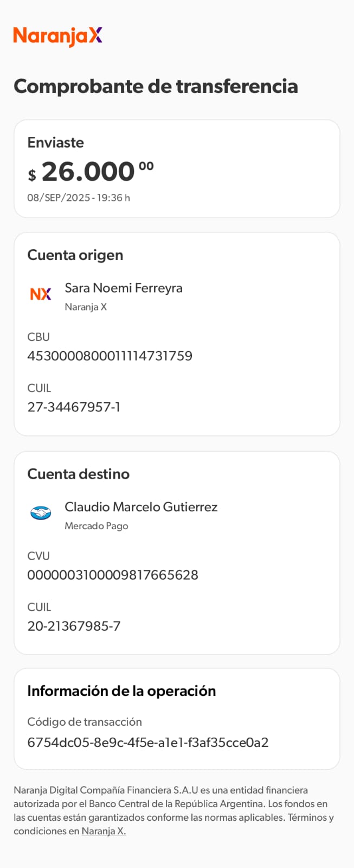Click the Cuenta origen heading

(75, 255)
